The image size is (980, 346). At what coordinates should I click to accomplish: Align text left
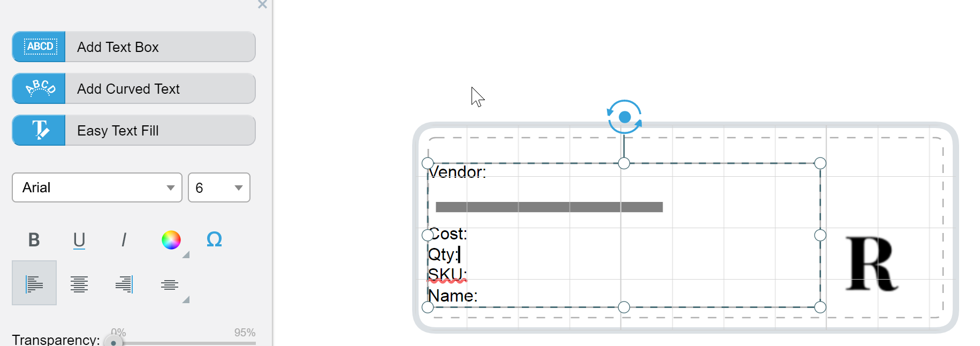click(x=34, y=283)
